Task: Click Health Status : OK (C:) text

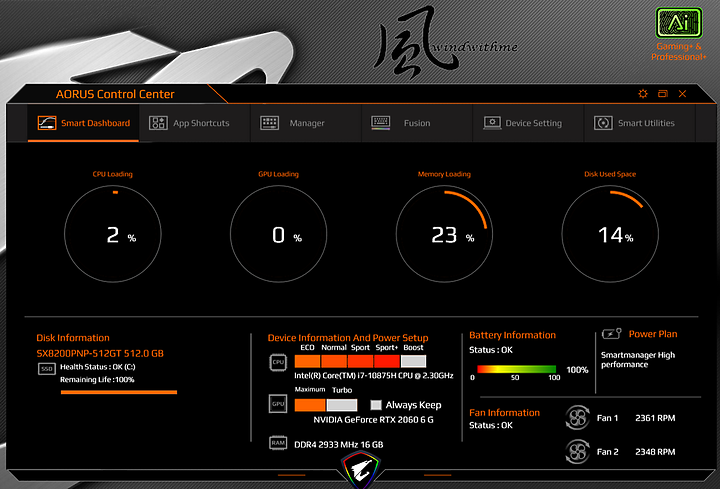Action: point(98,367)
